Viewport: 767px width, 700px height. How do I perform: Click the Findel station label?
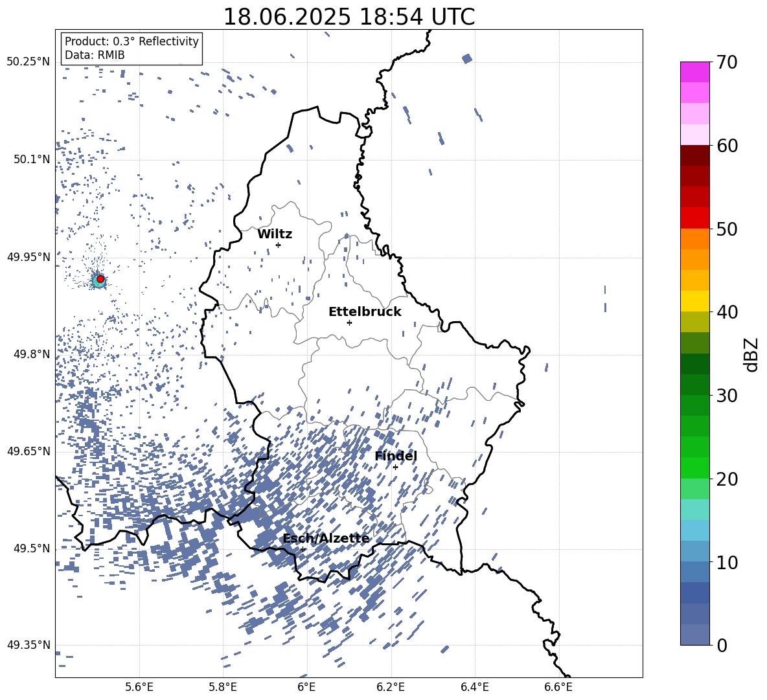(x=396, y=456)
